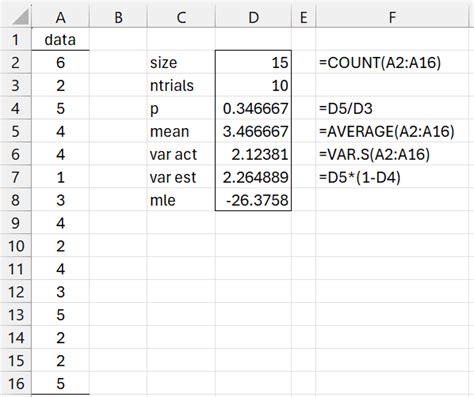The height and width of the screenshot is (397, 474).
Task: Click cell A3 containing 2
Action: (60, 85)
